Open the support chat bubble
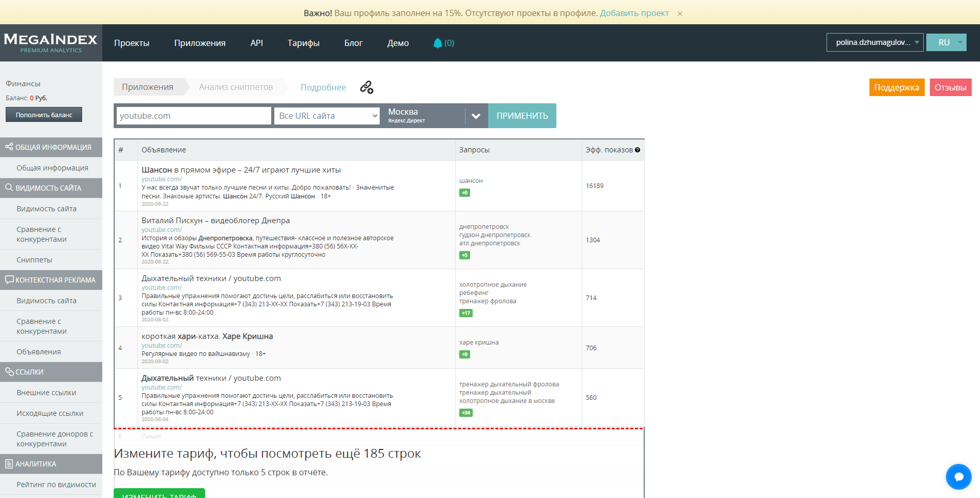The height and width of the screenshot is (498, 980). (x=958, y=476)
